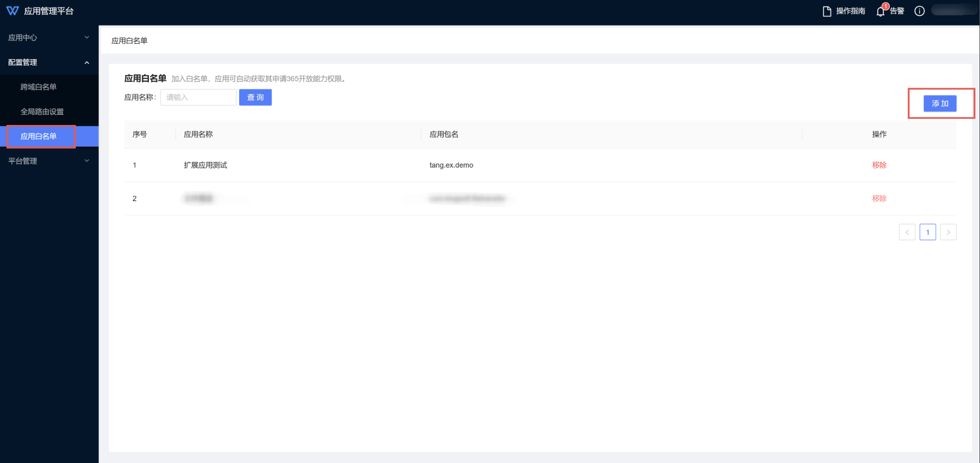980x463 pixels.
Task: Click the 应用包名 column header
Action: coord(444,135)
